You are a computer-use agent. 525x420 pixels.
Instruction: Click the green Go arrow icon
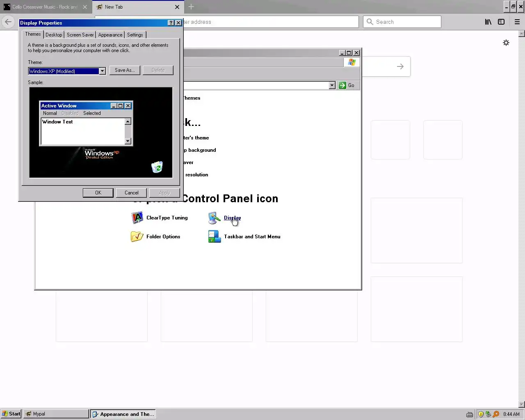pyautogui.click(x=342, y=85)
